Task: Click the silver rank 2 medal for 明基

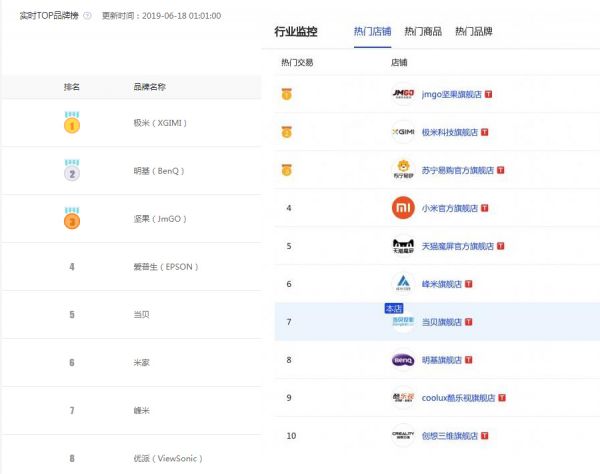Action: tap(72, 170)
